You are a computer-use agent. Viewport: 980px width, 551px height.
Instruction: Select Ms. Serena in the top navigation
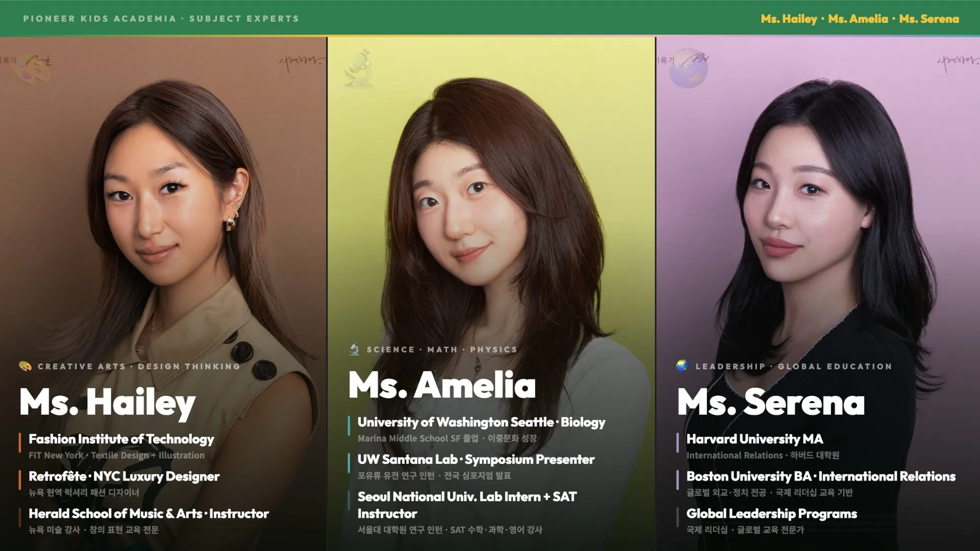pyautogui.click(x=929, y=19)
